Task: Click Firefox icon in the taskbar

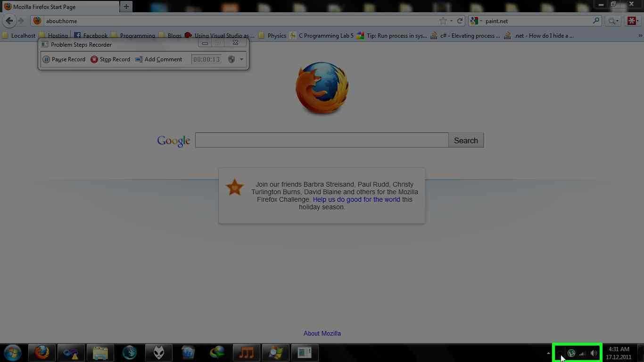Action: click(x=42, y=353)
